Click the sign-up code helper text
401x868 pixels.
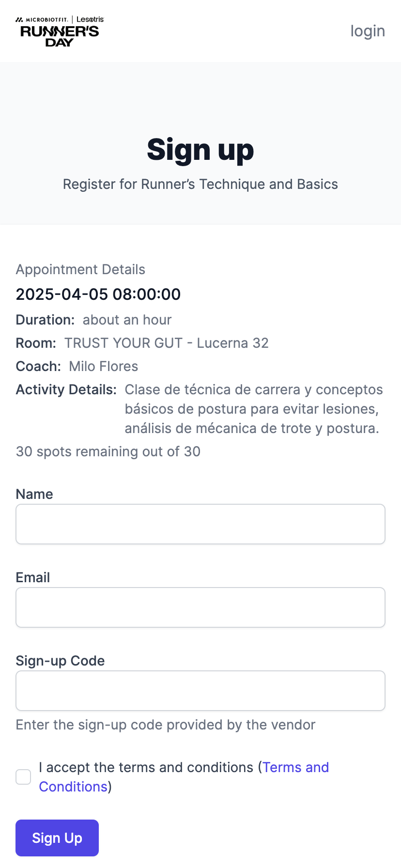166,725
